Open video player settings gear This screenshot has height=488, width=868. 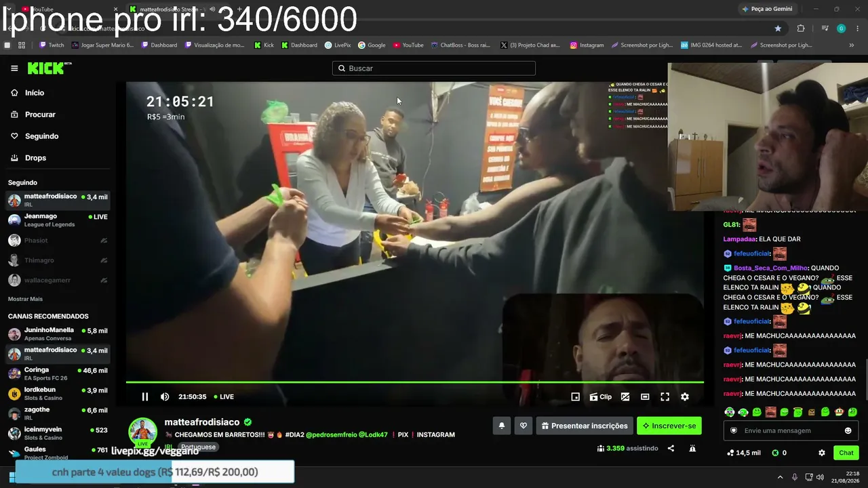coord(685,396)
